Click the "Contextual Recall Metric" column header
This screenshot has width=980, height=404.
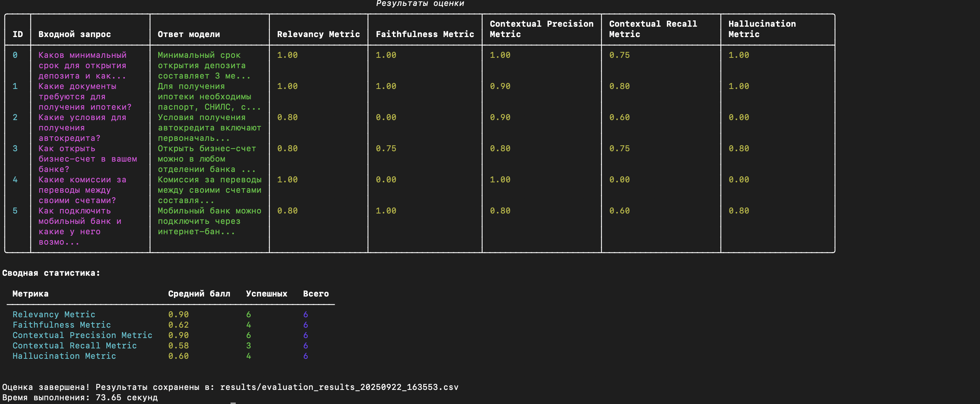click(x=653, y=29)
